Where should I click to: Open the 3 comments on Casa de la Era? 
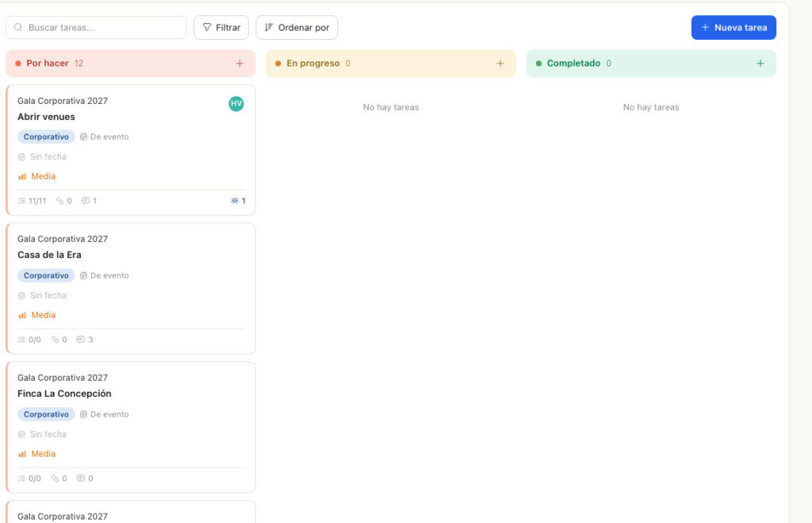click(85, 340)
